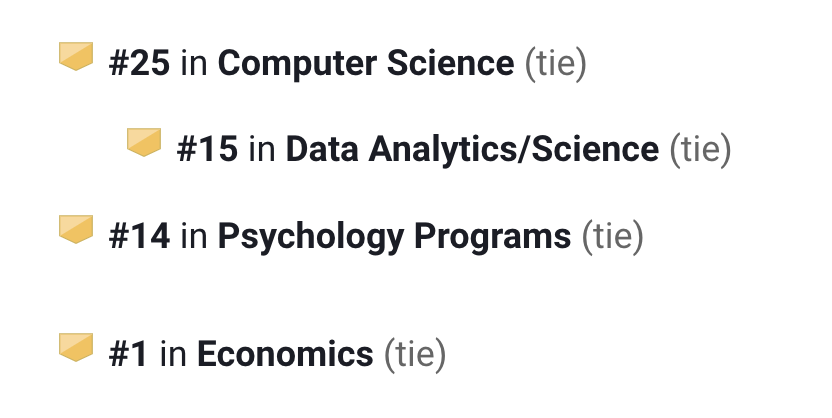Click the badge icon beside Economics
The height and width of the screenshot is (418, 832).
(76, 345)
